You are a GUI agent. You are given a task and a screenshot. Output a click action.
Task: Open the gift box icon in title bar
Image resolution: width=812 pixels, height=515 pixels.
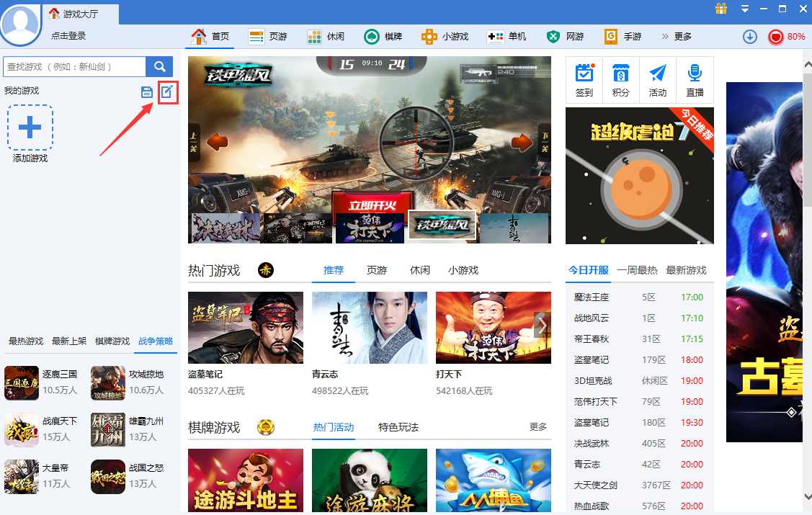[x=720, y=9]
